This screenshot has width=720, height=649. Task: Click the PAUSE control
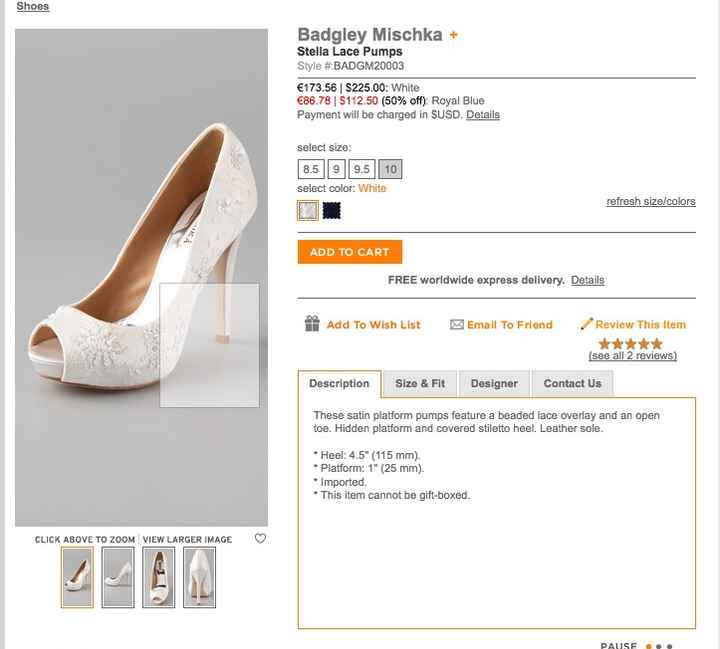coord(618,645)
